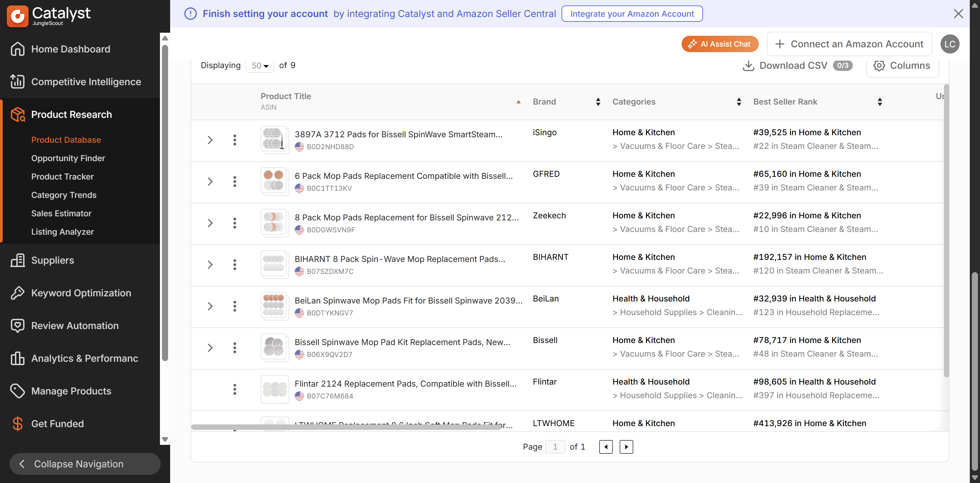Image resolution: width=980 pixels, height=483 pixels.
Task: Open Sales Estimator in the sidebar
Action: point(61,213)
